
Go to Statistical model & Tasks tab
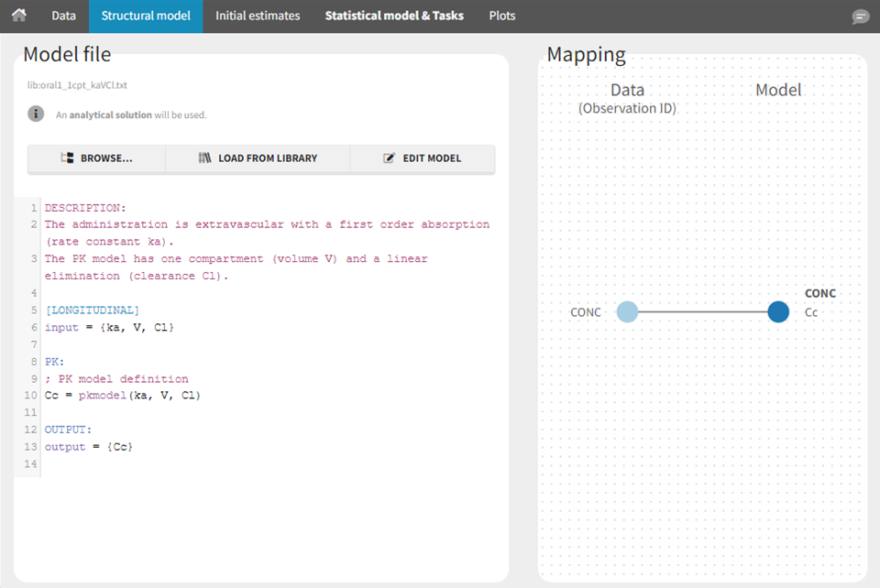(394, 16)
